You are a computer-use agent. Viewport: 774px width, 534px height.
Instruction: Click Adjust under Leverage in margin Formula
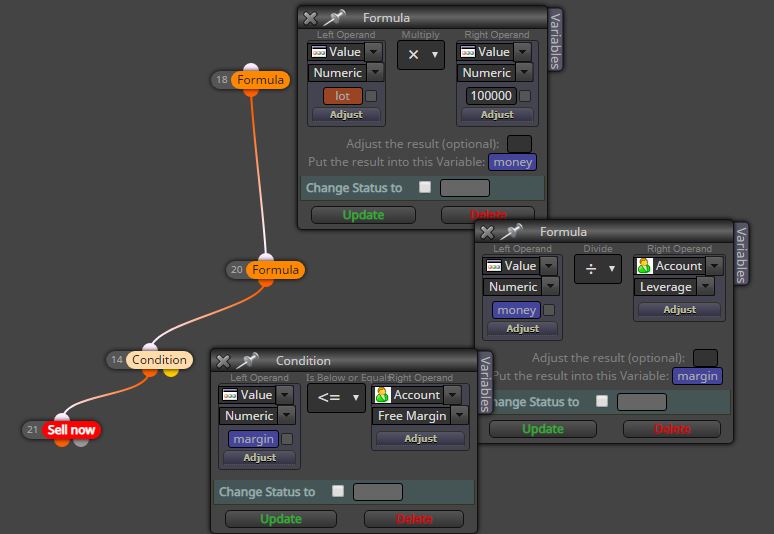(679, 309)
